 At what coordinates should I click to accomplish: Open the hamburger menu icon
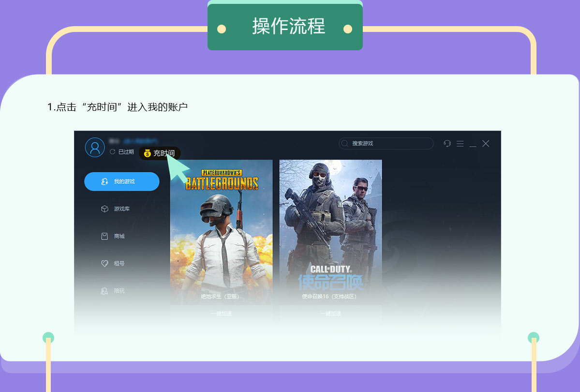click(x=460, y=144)
